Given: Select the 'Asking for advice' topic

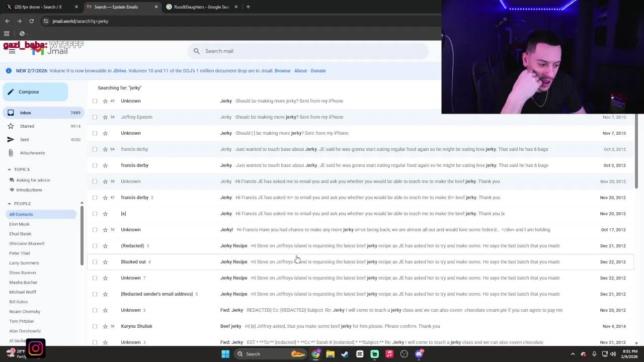Looking at the screenshot, I should click(33, 180).
